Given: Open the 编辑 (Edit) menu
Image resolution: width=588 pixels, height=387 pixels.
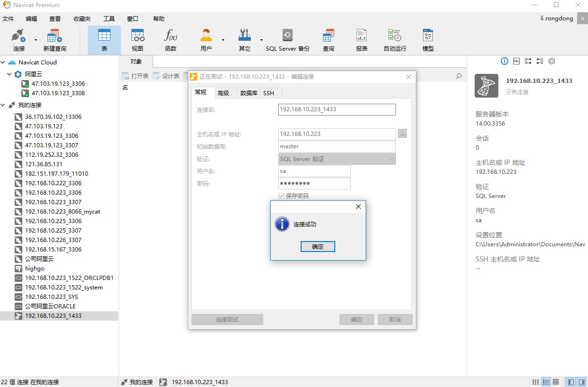Looking at the screenshot, I should click(31, 19).
